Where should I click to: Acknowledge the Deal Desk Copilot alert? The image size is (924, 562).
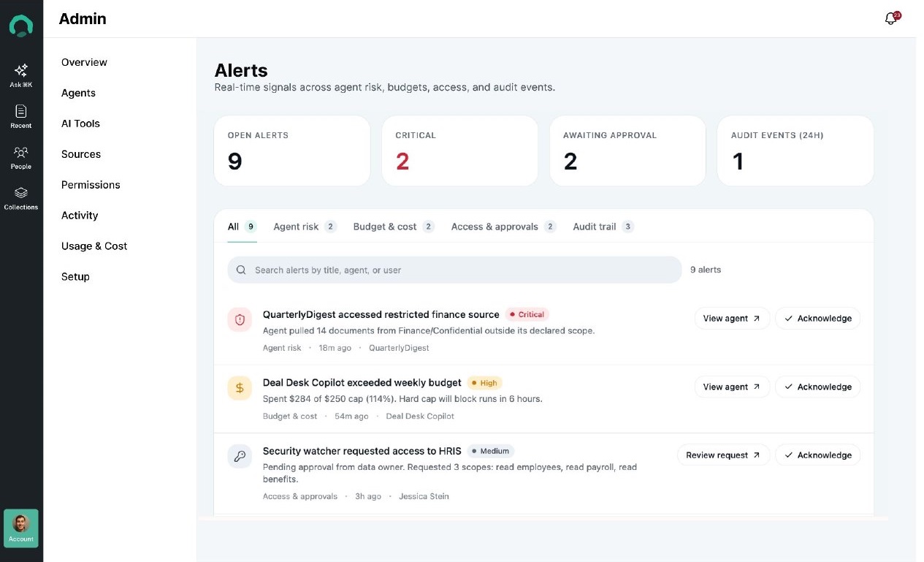point(817,387)
